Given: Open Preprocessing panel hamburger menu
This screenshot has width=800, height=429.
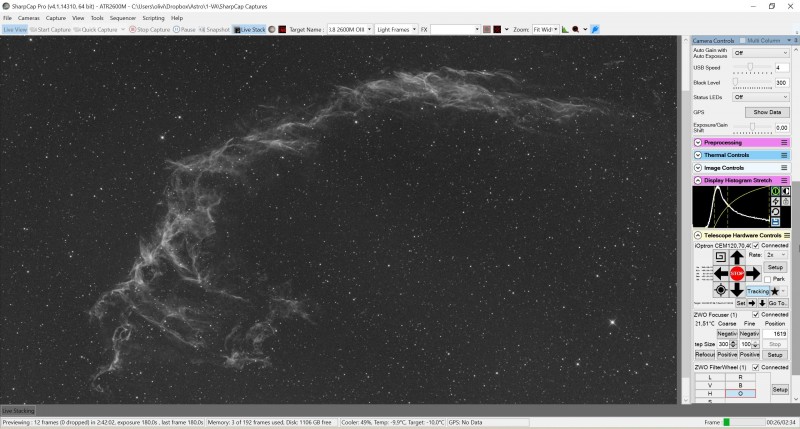Looking at the screenshot, I should point(784,142).
